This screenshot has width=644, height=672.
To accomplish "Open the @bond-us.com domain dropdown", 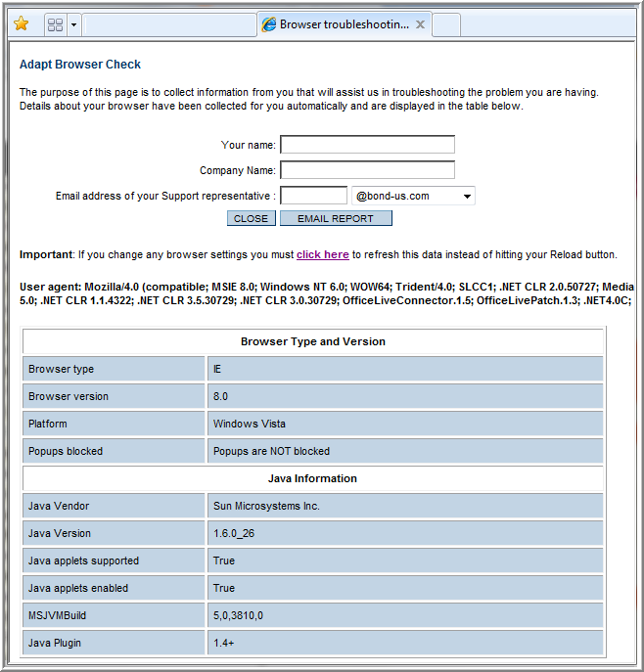I will click(x=413, y=196).
